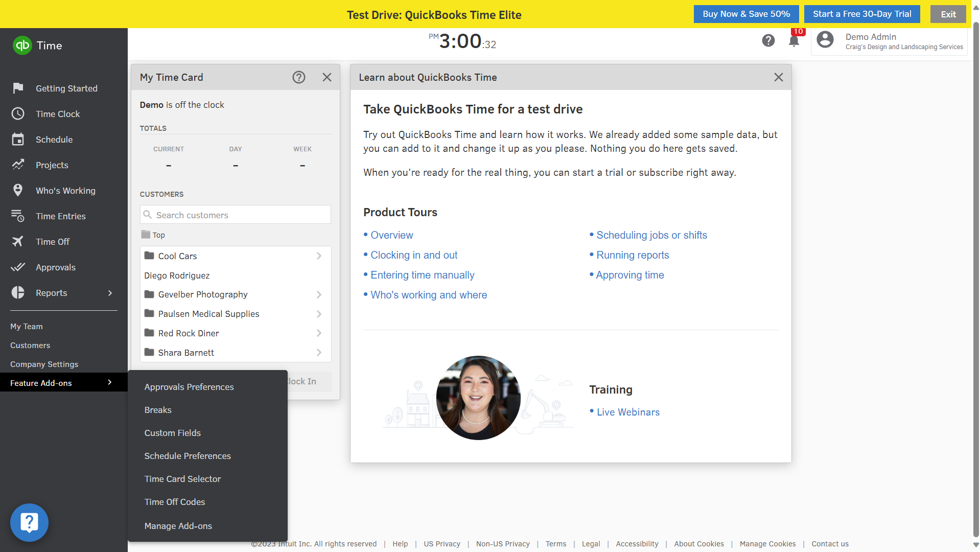The width and height of the screenshot is (980, 552).
Task: Open Company Settings in sidebar
Action: [x=44, y=364]
